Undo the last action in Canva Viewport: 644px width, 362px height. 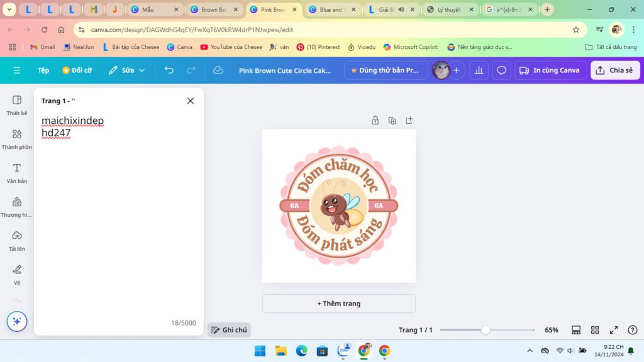[169, 70]
